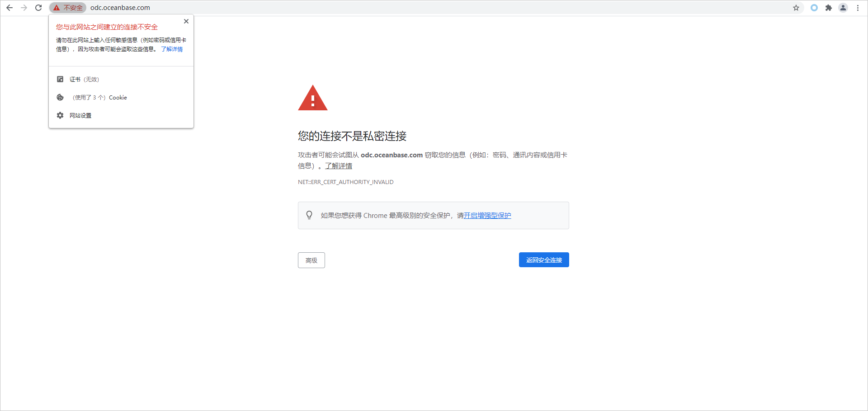Open 网站设置 site settings
The width and height of the screenshot is (868, 411).
pyautogui.click(x=121, y=115)
